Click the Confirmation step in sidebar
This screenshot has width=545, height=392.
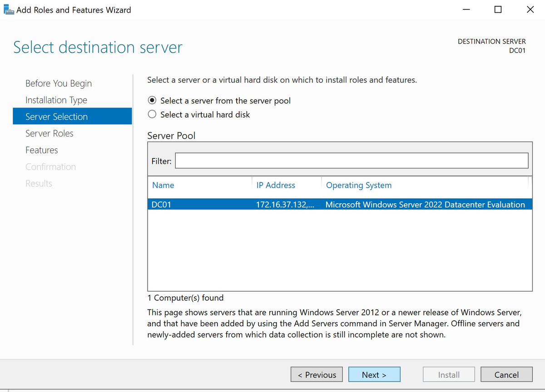50,167
